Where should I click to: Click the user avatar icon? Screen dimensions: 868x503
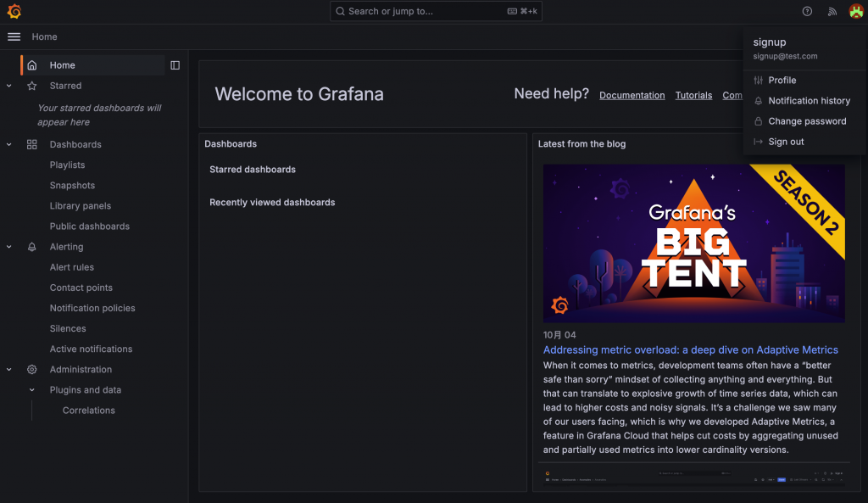(x=856, y=11)
